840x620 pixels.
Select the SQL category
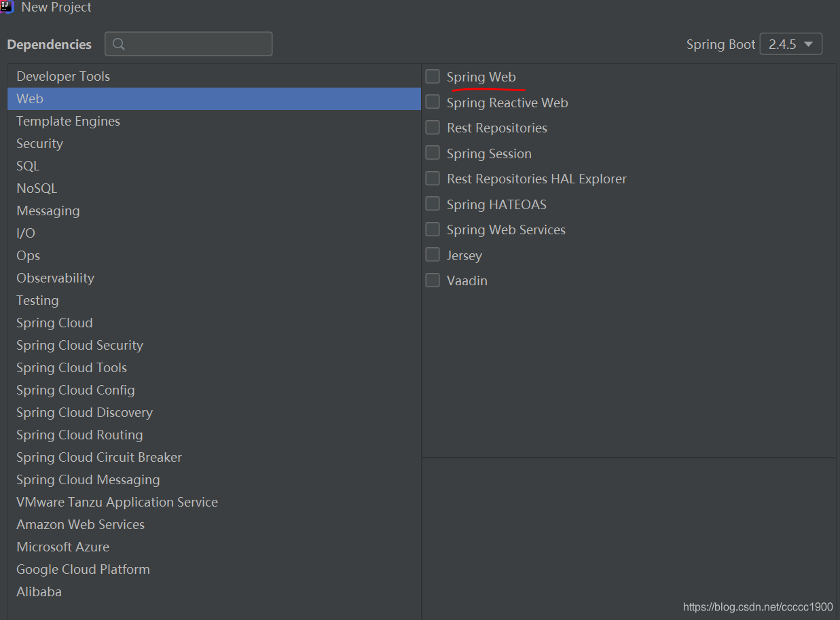[x=214, y=166]
